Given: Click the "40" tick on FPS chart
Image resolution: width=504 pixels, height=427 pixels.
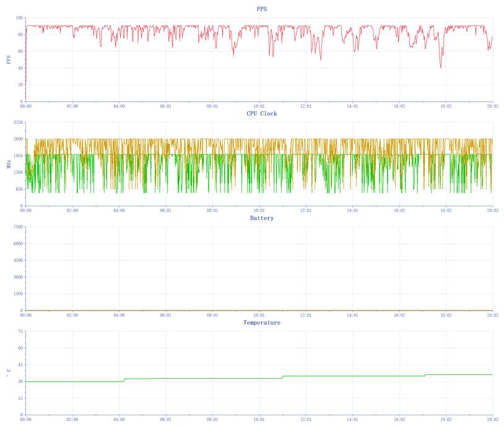Looking at the screenshot, I should [20, 68].
